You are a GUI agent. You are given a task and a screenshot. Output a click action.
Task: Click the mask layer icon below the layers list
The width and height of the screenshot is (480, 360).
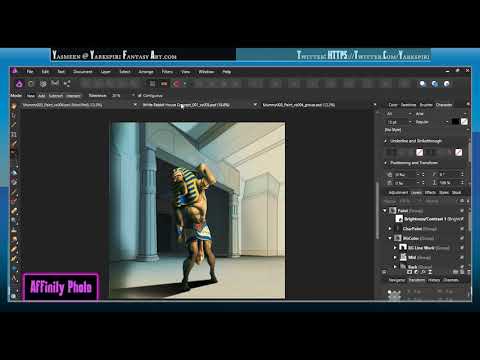[x=409, y=272]
